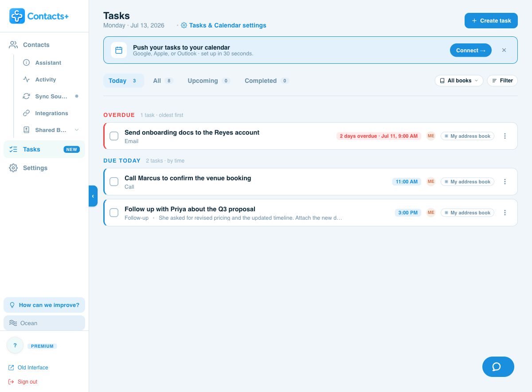
Task: Open the Ocean theme selector
Action: (44, 323)
